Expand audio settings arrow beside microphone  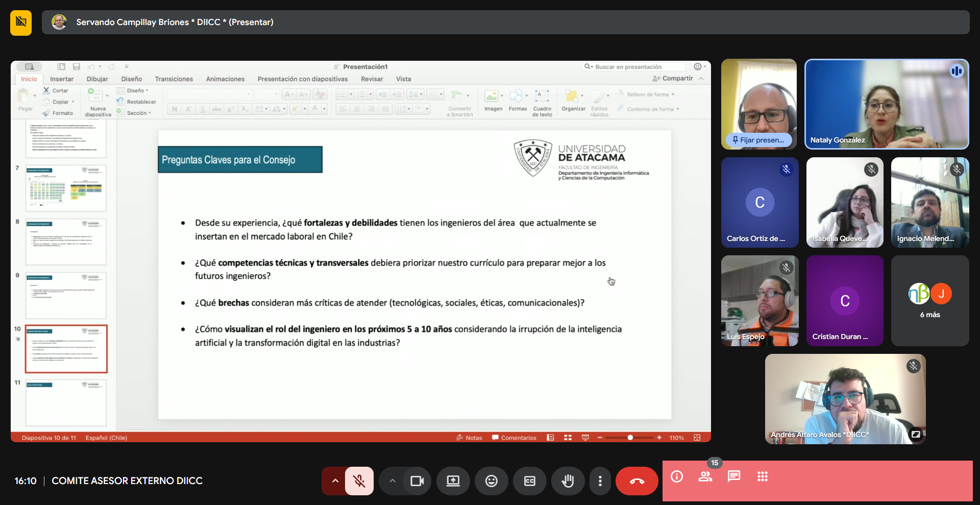click(x=335, y=481)
